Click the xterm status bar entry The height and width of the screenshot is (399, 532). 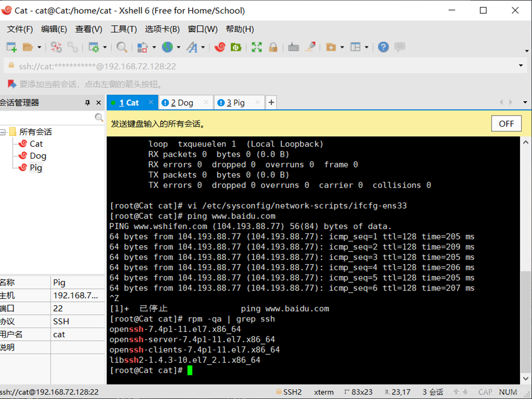click(324, 392)
